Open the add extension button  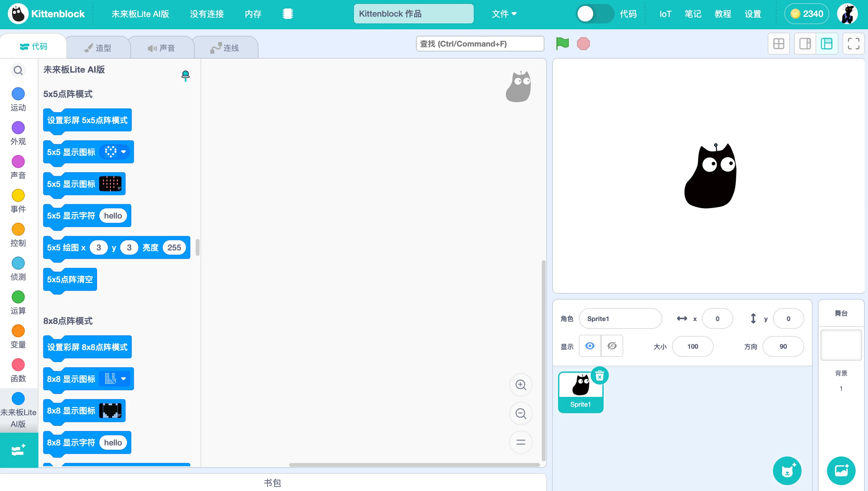pyautogui.click(x=19, y=450)
